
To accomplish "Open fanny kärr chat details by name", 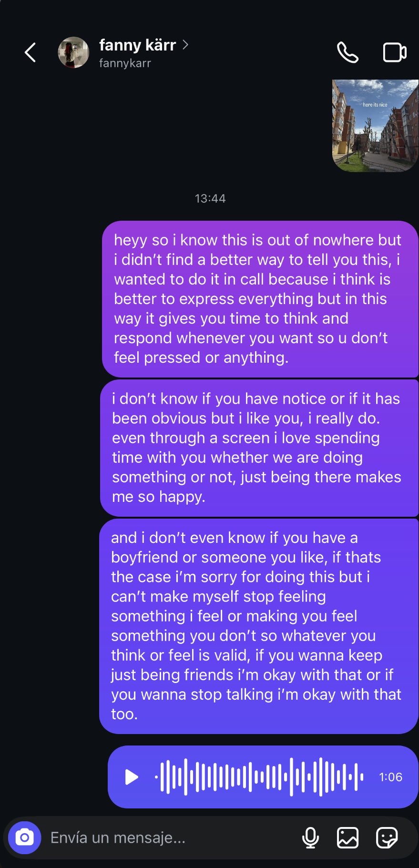I will click(x=137, y=45).
